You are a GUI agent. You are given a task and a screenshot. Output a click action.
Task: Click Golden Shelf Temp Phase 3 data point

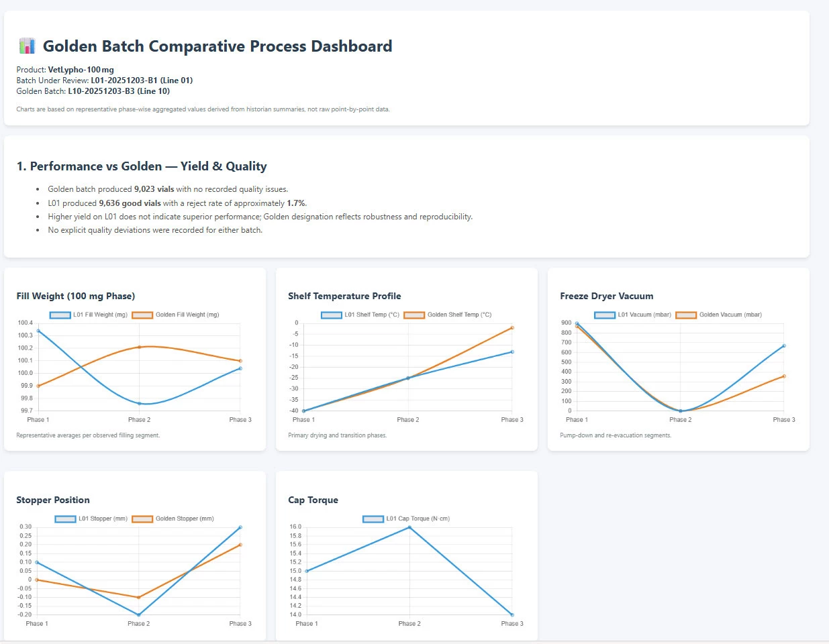coord(512,328)
